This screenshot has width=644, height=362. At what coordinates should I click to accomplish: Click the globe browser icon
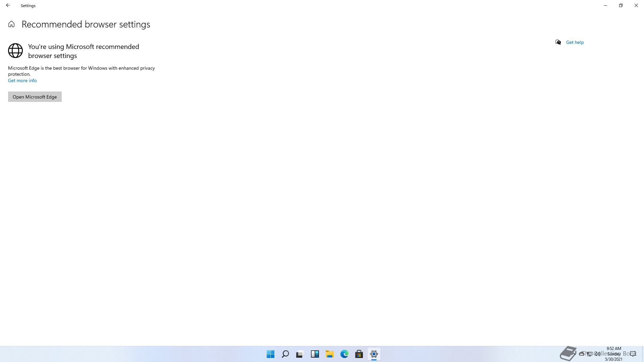(15, 51)
